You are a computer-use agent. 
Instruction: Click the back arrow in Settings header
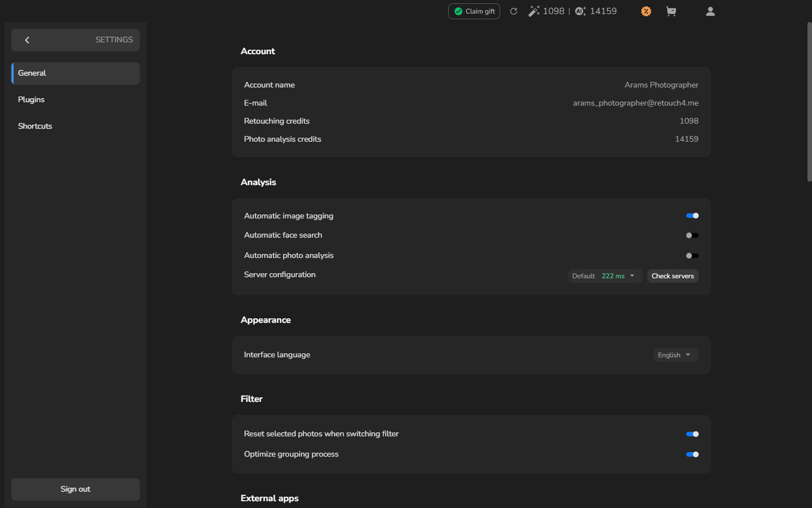click(x=27, y=40)
